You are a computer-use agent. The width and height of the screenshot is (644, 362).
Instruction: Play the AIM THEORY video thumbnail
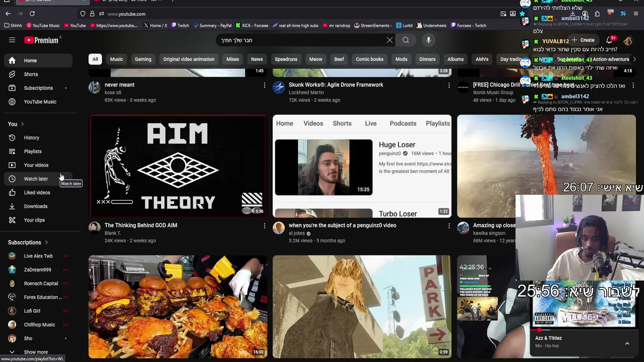click(x=178, y=166)
